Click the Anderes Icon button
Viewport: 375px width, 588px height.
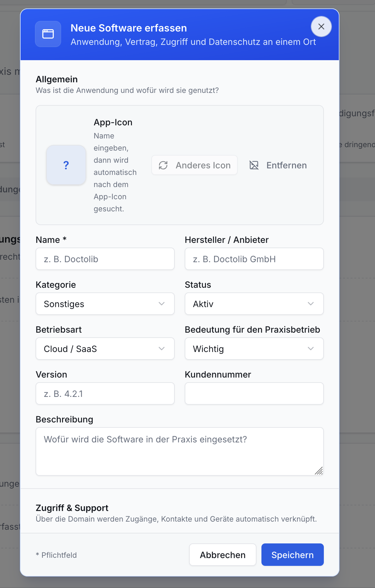tap(194, 165)
